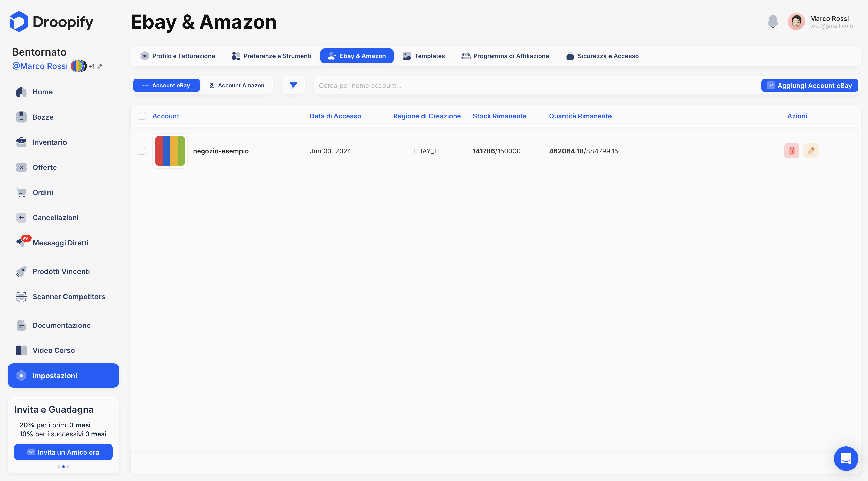The width and height of the screenshot is (868, 481).
Task: Select the Account eBay toggle tab
Action: coord(166,85)
